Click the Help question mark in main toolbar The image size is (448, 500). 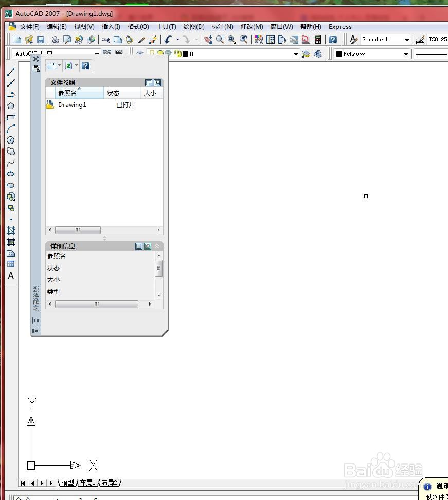(x=333, y=40)
